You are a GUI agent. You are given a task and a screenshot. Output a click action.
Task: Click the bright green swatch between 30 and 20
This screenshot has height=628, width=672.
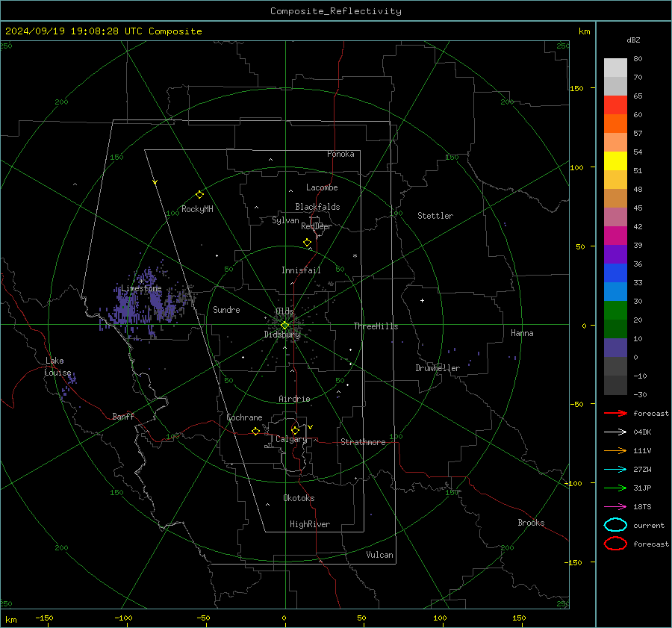point(615,310)
